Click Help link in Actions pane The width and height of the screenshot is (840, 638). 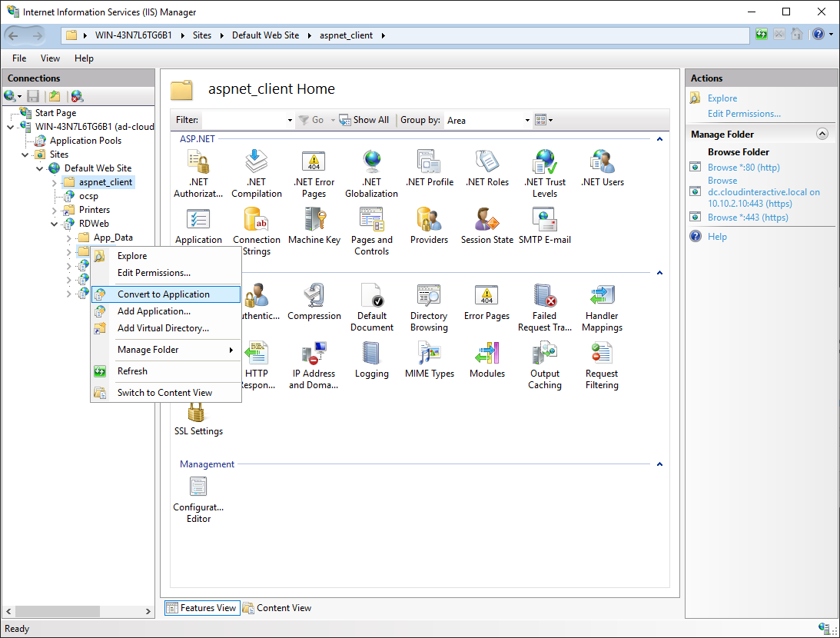(x=717, y=237)
